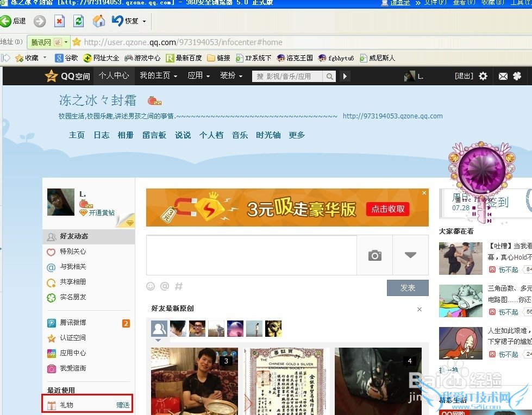This screenshot has width=532, height=415.
Task: Open the 谷歌 bookmark
Action: point(66,58)
